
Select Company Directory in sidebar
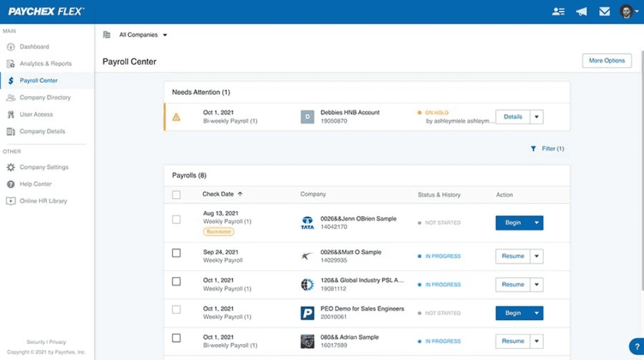(x=45, y=98)
